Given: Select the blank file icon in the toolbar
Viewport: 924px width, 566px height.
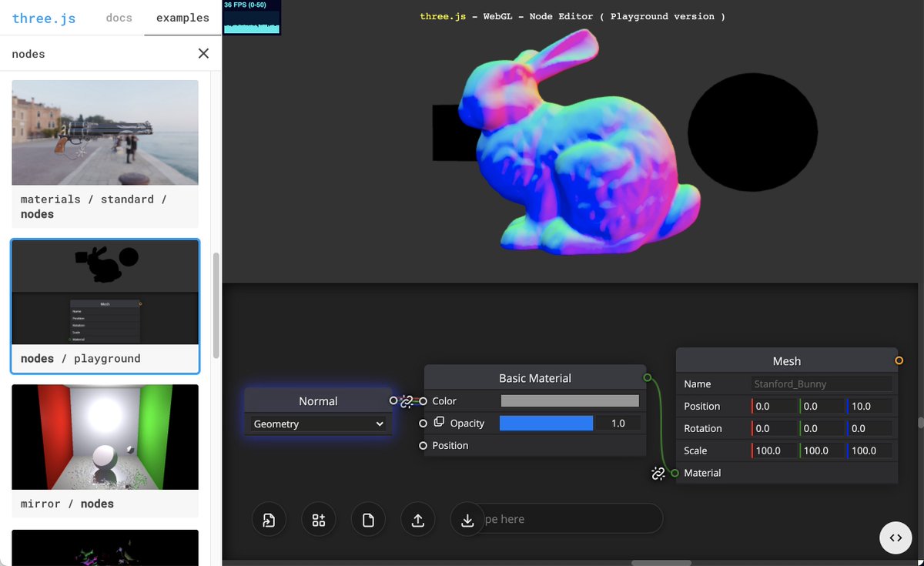Looking at the screenshot, I should 368,519.
